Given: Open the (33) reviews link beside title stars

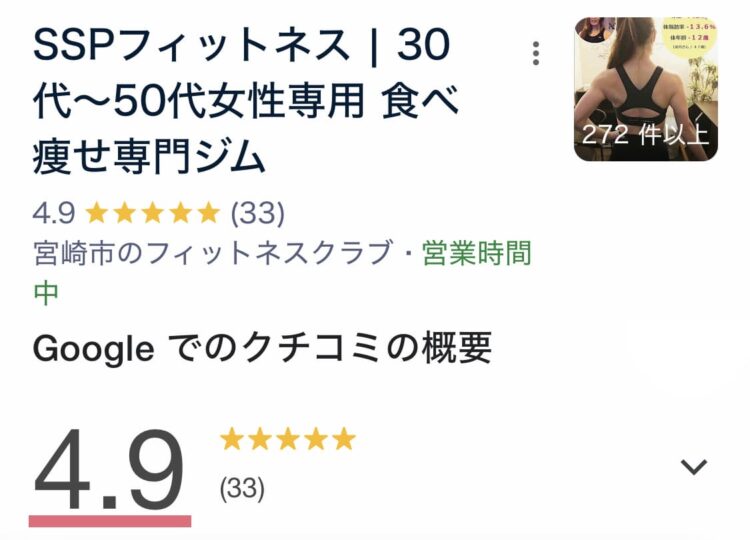Looking at the screenshot, I should tap(257, 212).
